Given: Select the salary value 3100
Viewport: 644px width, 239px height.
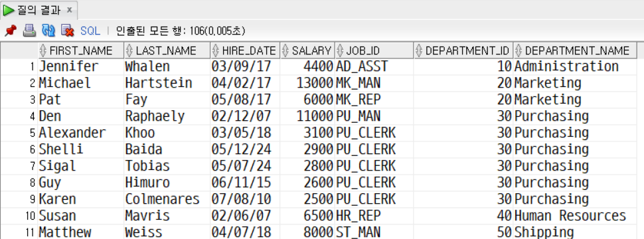Looking at the screenshot, I should coord(307,133).
